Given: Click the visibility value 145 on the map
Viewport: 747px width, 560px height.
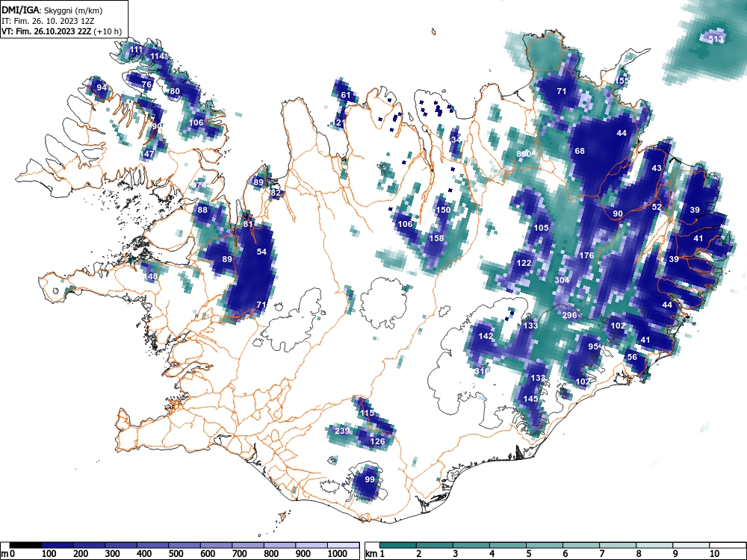Looking at the screenshot, I should [x=530, y=399].
